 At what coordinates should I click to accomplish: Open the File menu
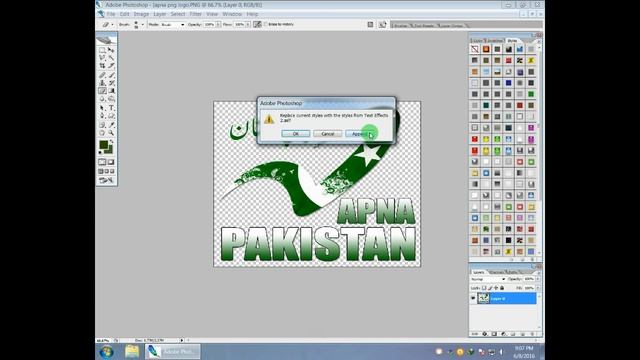point(111,14)
